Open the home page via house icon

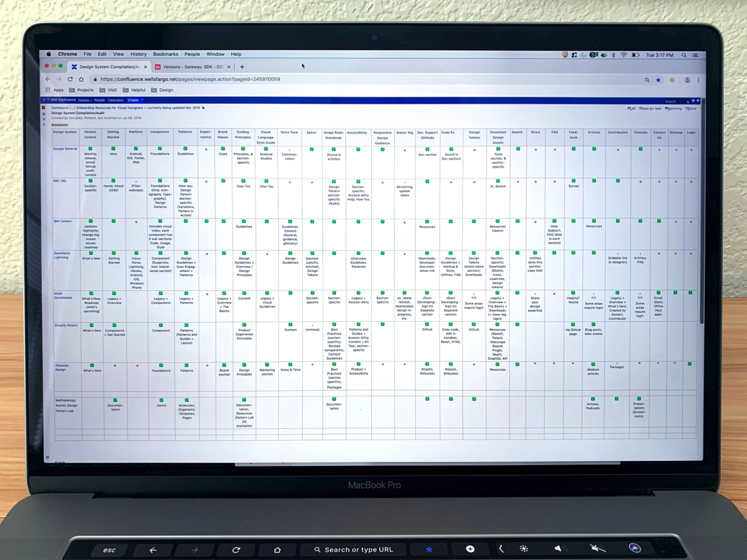coord(81,79)
